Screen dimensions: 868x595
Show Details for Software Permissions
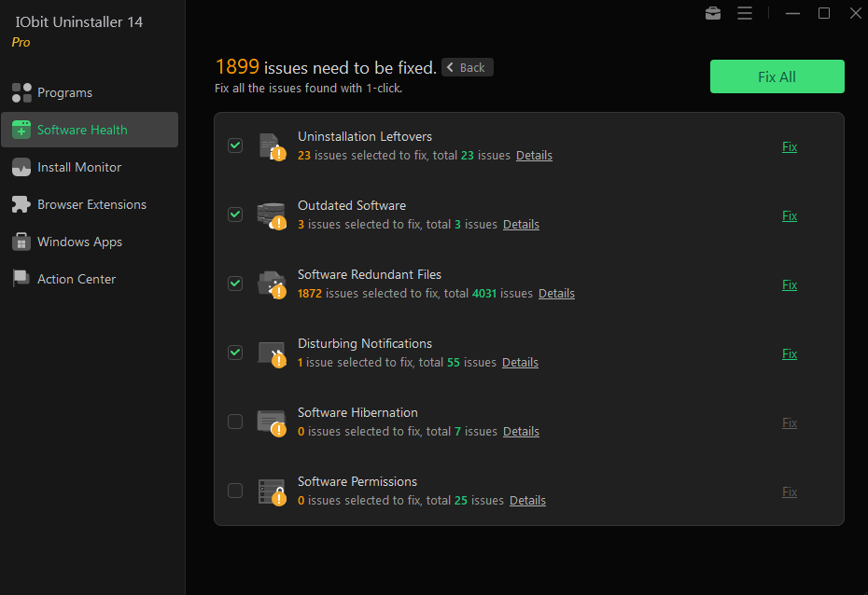527,501
